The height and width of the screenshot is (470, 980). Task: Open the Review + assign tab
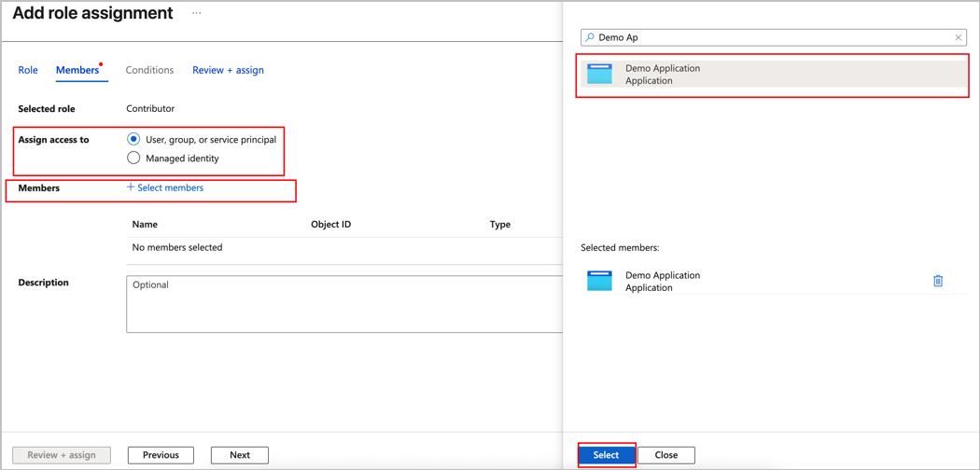pyautogui.click(x=228, y=70)
